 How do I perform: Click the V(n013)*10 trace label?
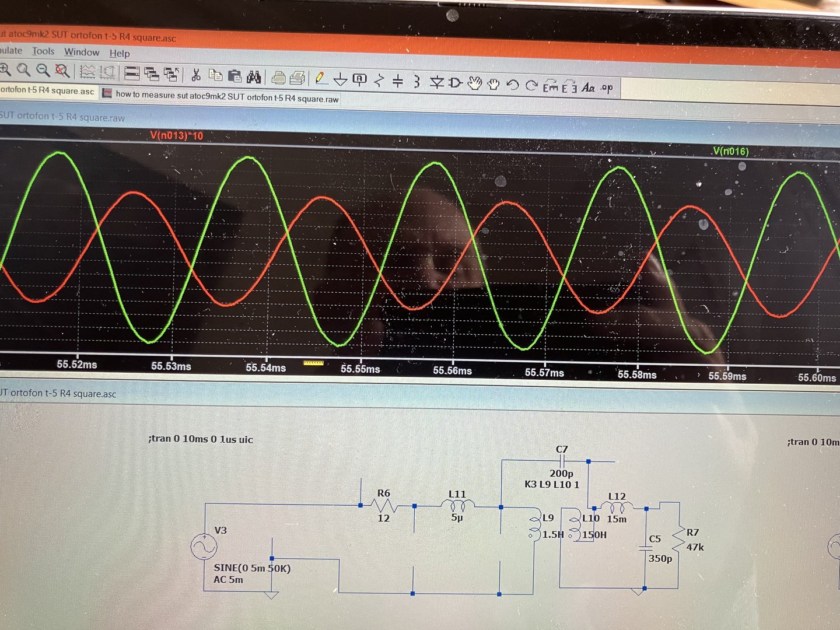tap(177, 135)
